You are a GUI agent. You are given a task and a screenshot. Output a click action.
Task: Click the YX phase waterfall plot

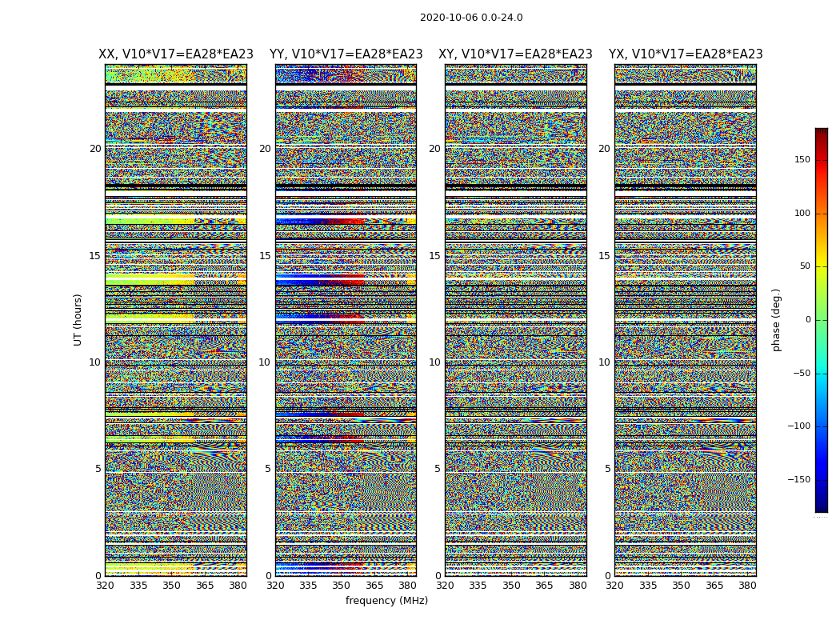(x=685, y=320)
